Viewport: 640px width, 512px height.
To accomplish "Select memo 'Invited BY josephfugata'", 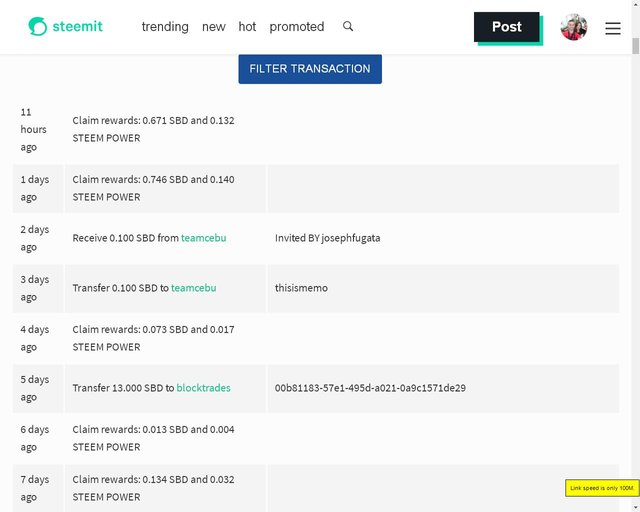I will coord(327,238).
